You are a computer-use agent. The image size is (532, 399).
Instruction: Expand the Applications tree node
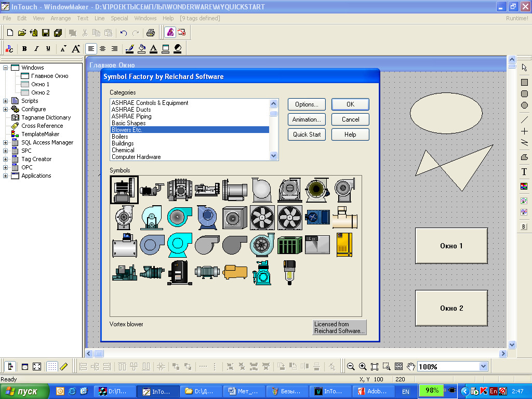point(5,176)
